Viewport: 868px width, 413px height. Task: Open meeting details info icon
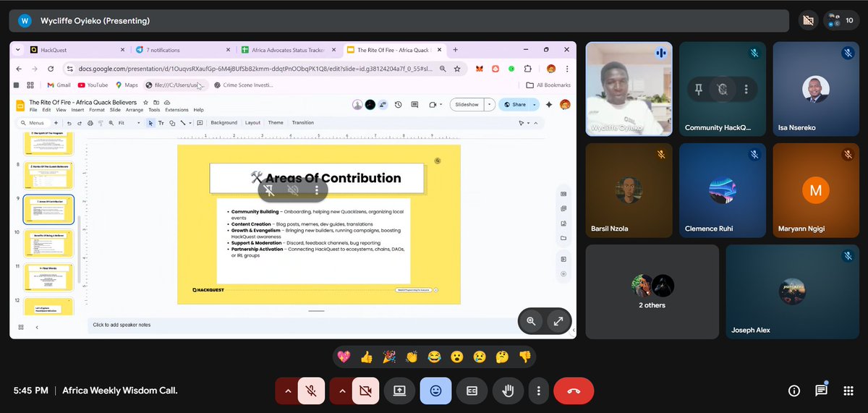pos(793,391)
